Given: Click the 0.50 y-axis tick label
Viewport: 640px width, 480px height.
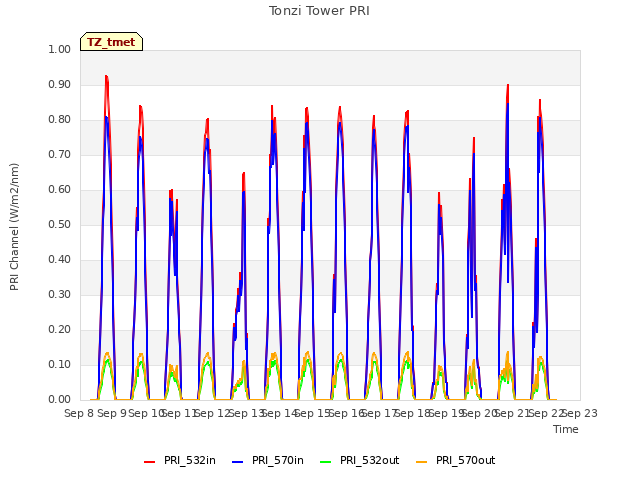Looking at the screenshot, I should tap(60, 224).
